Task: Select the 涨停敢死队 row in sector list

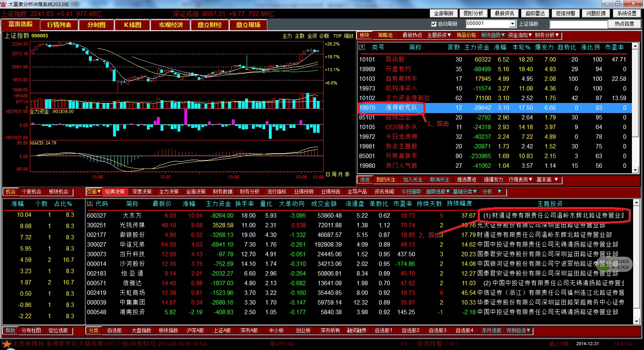Action: tap(495, 108)
